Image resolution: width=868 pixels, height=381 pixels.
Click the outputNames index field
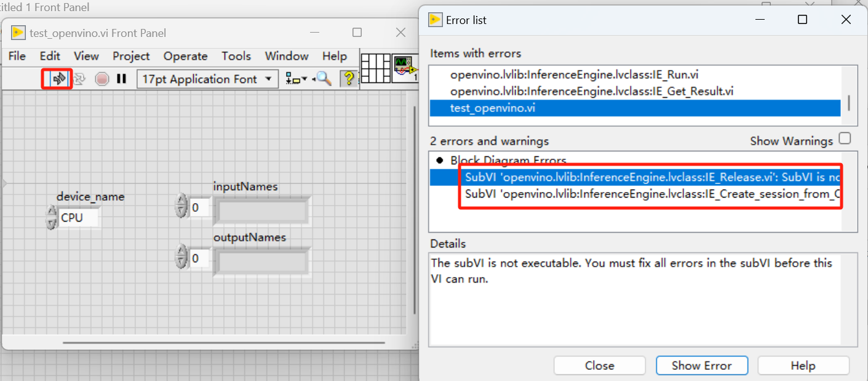click(199, 258)
